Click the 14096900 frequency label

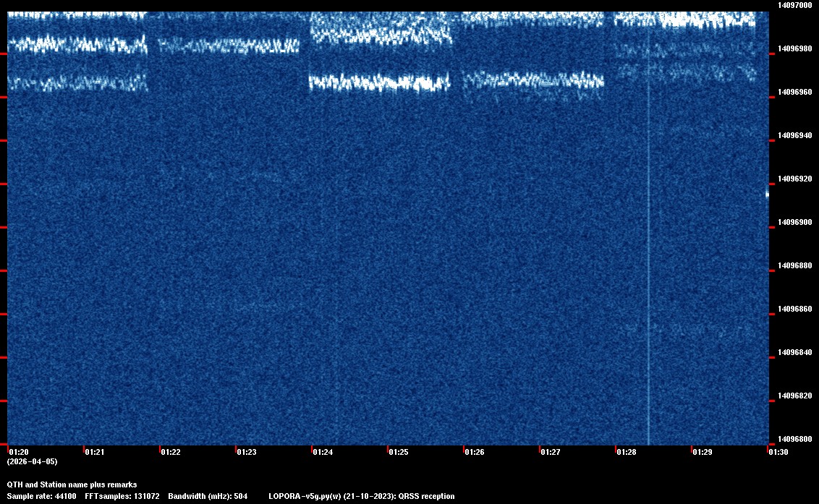794,222
